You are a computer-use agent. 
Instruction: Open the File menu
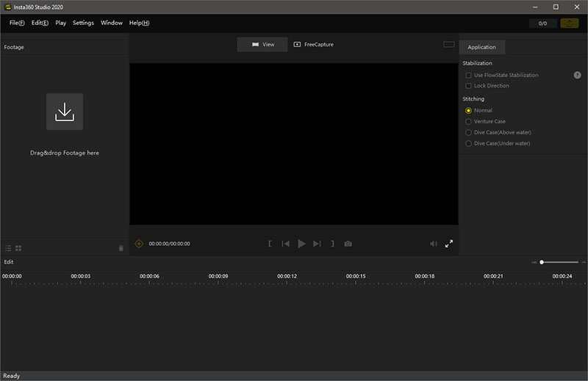pos(17,23)
